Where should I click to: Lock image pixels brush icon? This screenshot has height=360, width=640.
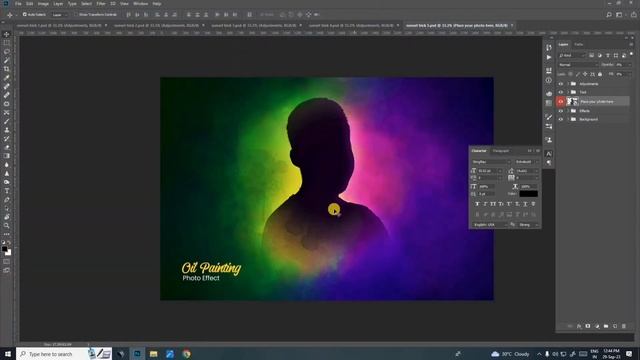(x=578, y=74)
